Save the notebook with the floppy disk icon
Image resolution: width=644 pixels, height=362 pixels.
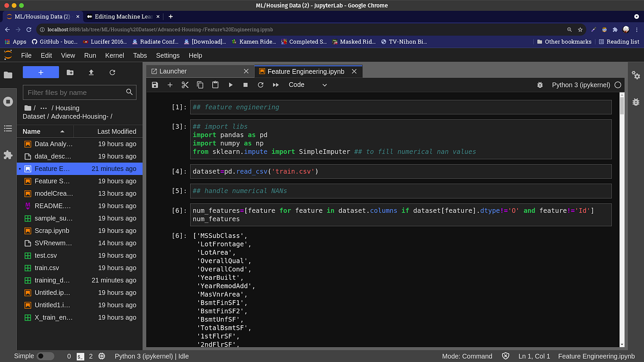point(155,85)
